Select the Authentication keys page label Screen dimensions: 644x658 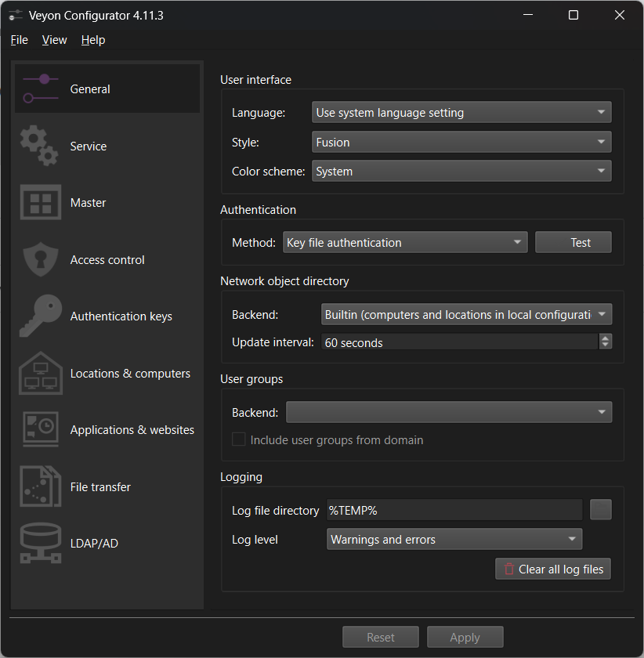click(x=121, y=316)
